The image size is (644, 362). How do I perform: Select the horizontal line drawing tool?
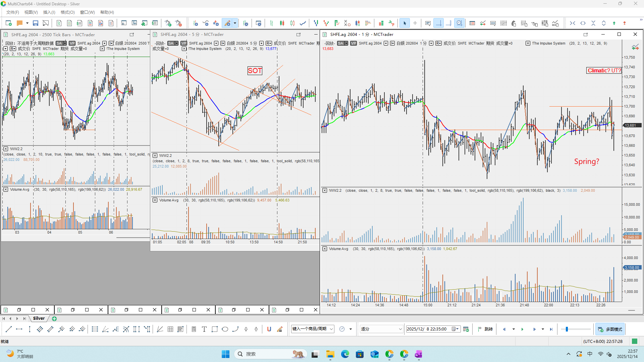click(19, 329)
